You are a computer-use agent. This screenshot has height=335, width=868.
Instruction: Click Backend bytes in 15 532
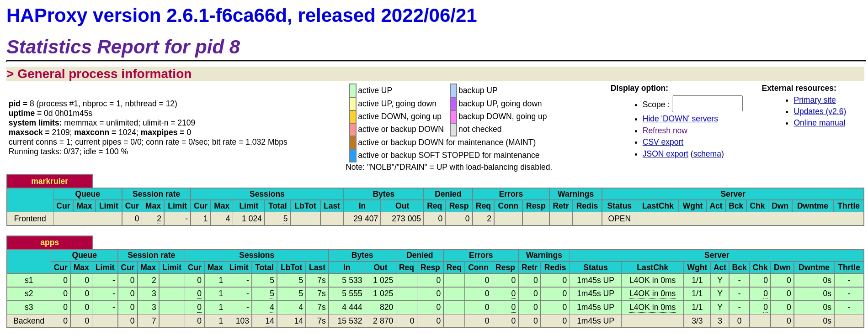350,321
